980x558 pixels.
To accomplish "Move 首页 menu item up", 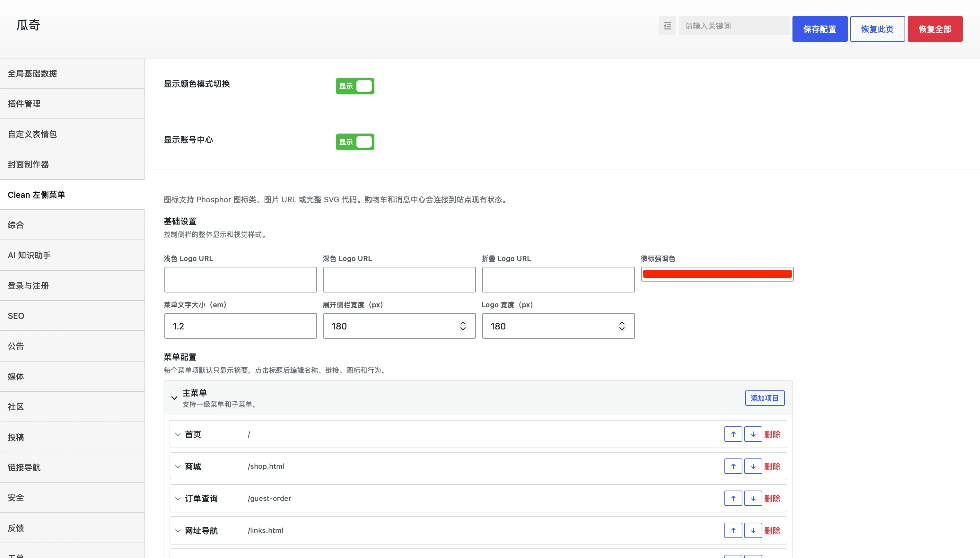I will (733, 434).
